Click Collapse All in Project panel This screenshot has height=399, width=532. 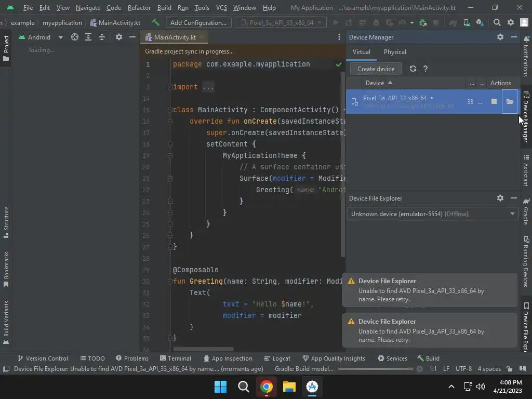point(102,37)
